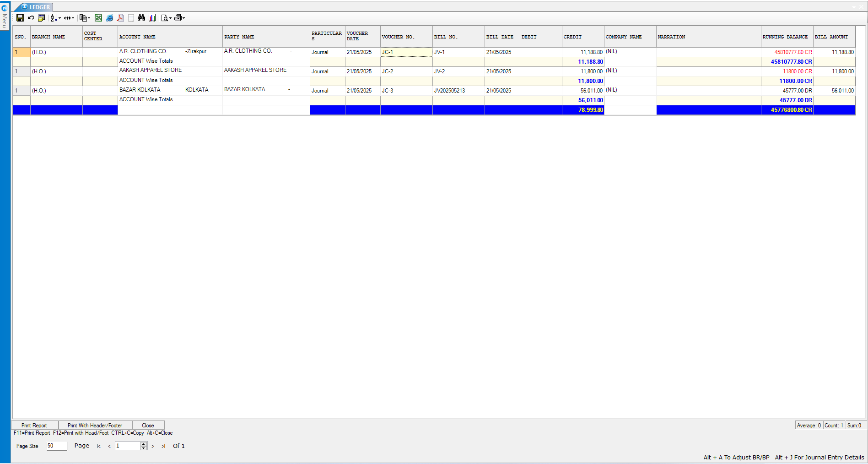Open the bar chart graph icon
The width and height of the screenshot is (868, 464).
pyautogui.click(x=152, y=18)
